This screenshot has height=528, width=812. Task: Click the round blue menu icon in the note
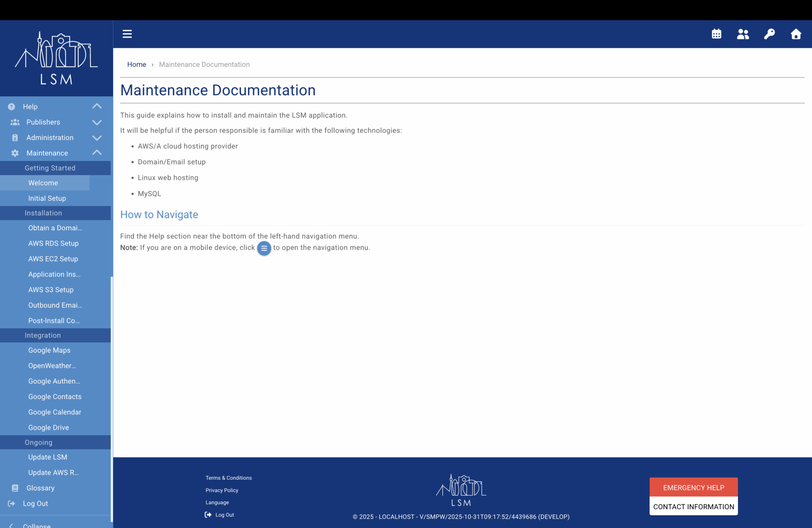(x=264, y=248)
